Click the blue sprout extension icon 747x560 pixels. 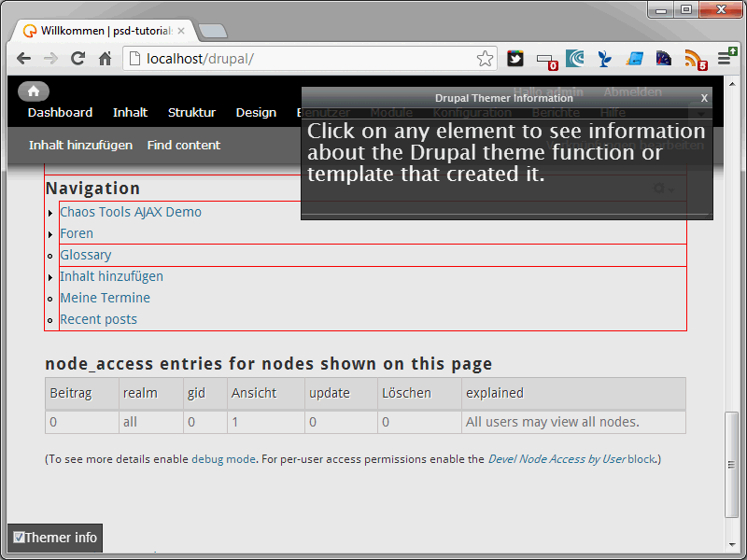click(604, 59)
